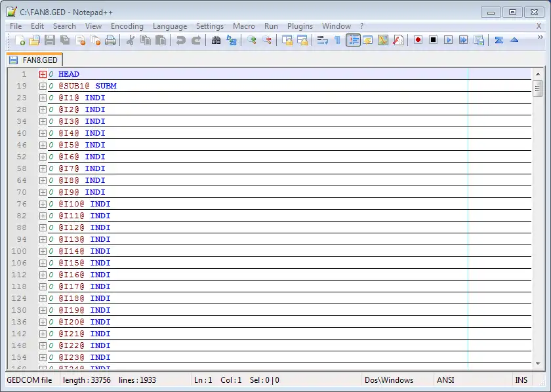Zoom in with the magnifier plus icon

coord(252,41)
